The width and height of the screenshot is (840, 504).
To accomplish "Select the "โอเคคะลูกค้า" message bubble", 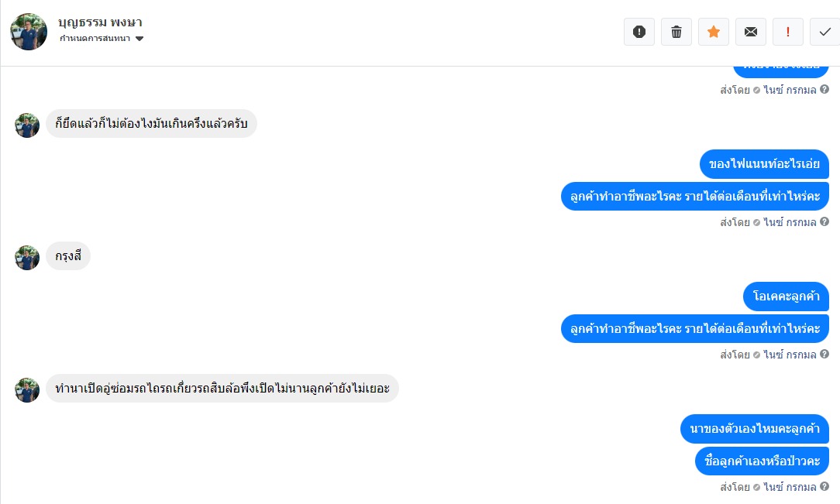I will tap(787, 297).
